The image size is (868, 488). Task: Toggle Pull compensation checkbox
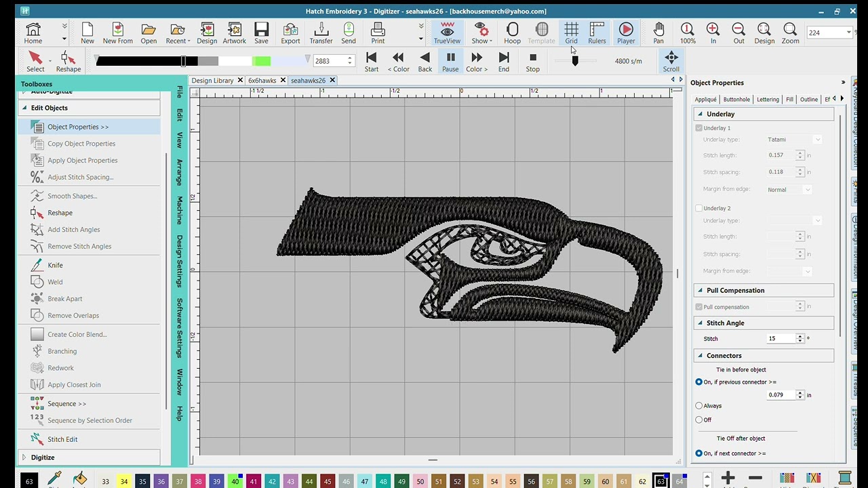pos(699,307)
